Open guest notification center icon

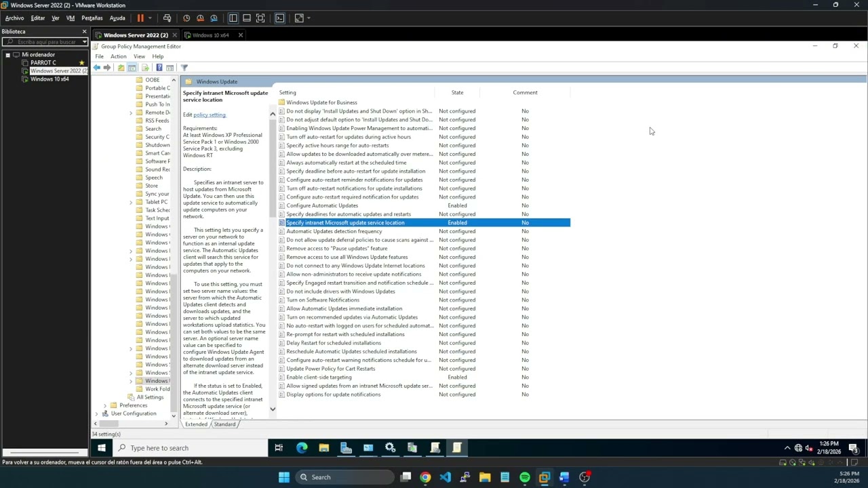pos(853,447)
